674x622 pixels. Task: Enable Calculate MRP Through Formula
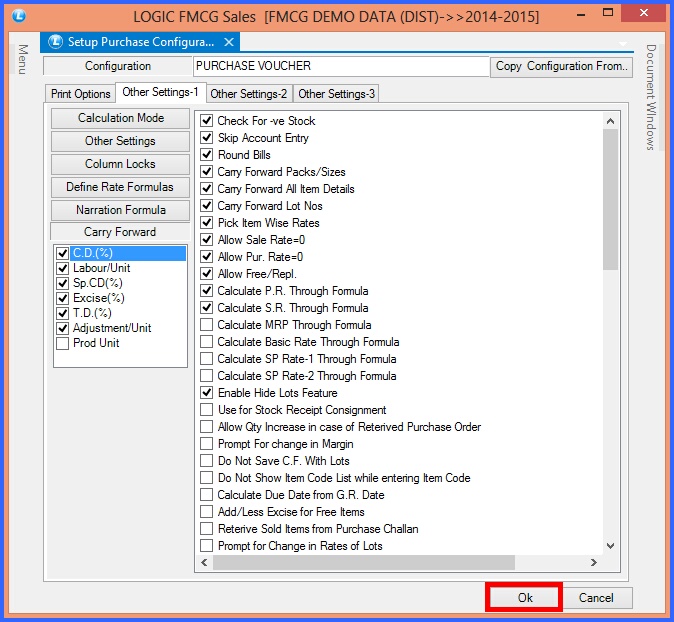[207, 325]
